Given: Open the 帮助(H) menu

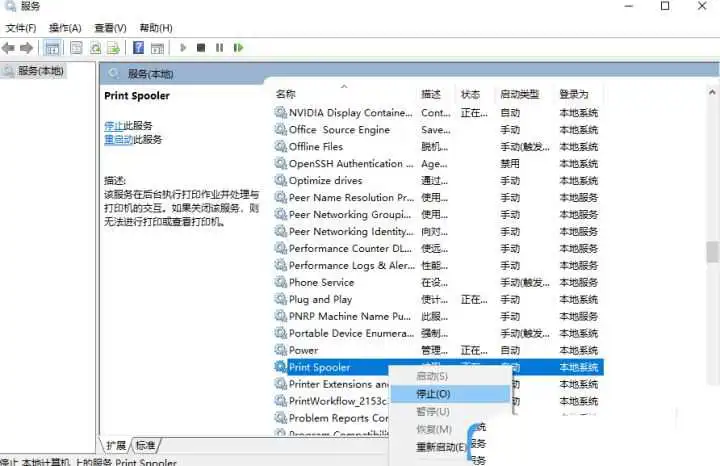Looking at the screenshot, I should click(x=156, y=28).
